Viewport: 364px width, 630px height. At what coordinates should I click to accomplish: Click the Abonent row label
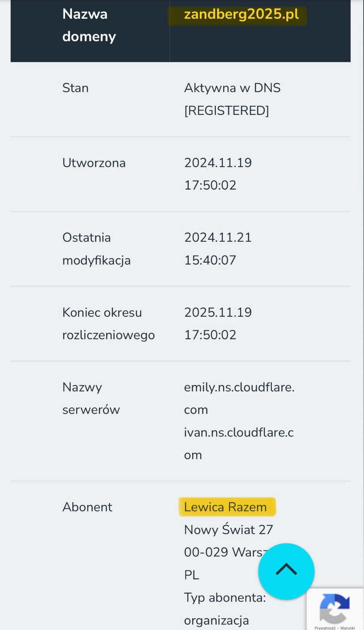pos(87,507)
